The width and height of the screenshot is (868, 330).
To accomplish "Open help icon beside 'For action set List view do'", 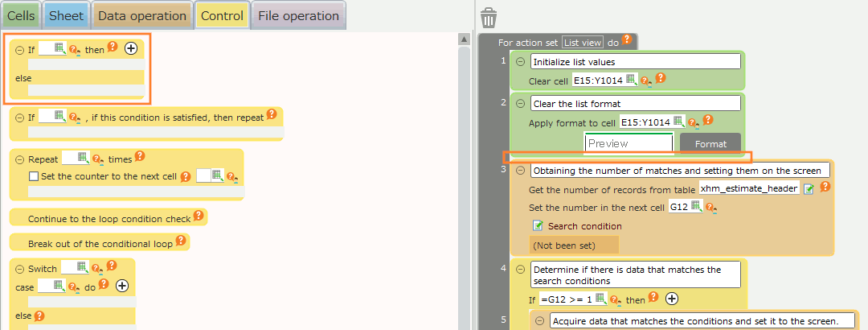I will tap(627, 40).
